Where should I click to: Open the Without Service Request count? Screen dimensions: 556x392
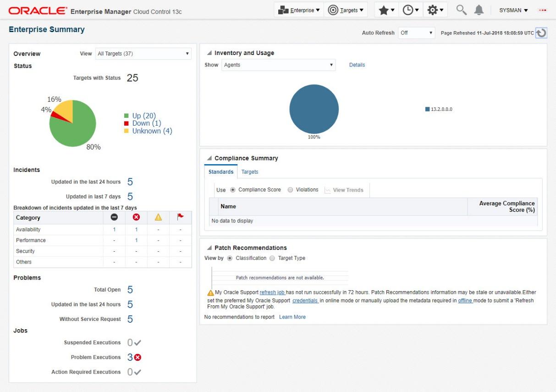(x=130, y=319)
